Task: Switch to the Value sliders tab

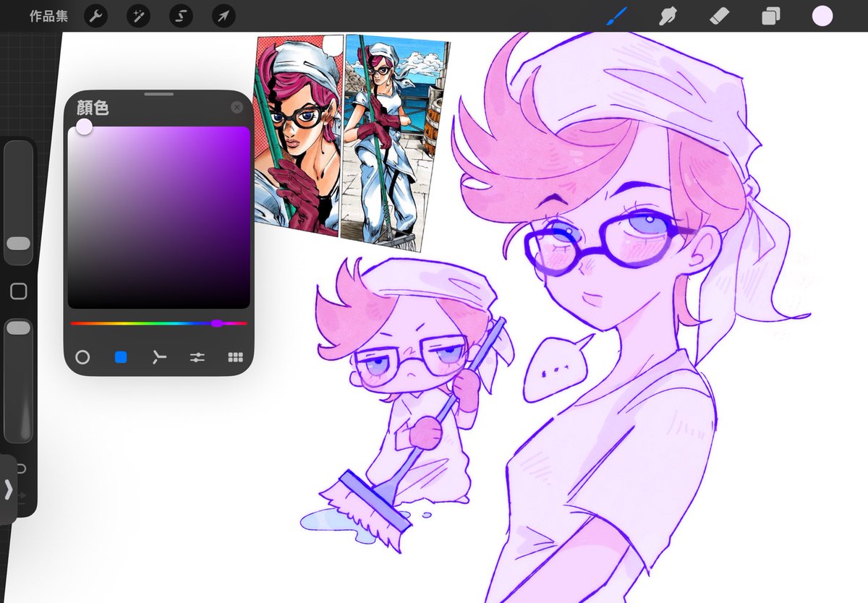Action: [x=197, y=357]
